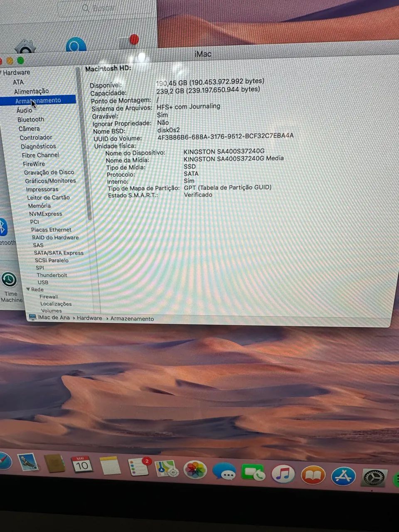
Task: Select SATA/SATA Express entry
Action: point(59,253)
